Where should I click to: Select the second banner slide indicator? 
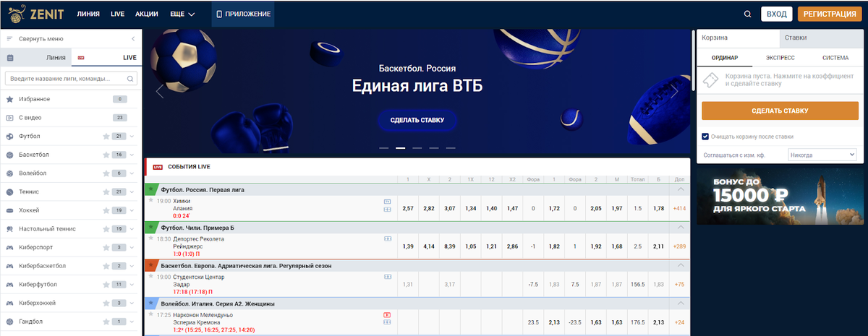click(400, 147)
